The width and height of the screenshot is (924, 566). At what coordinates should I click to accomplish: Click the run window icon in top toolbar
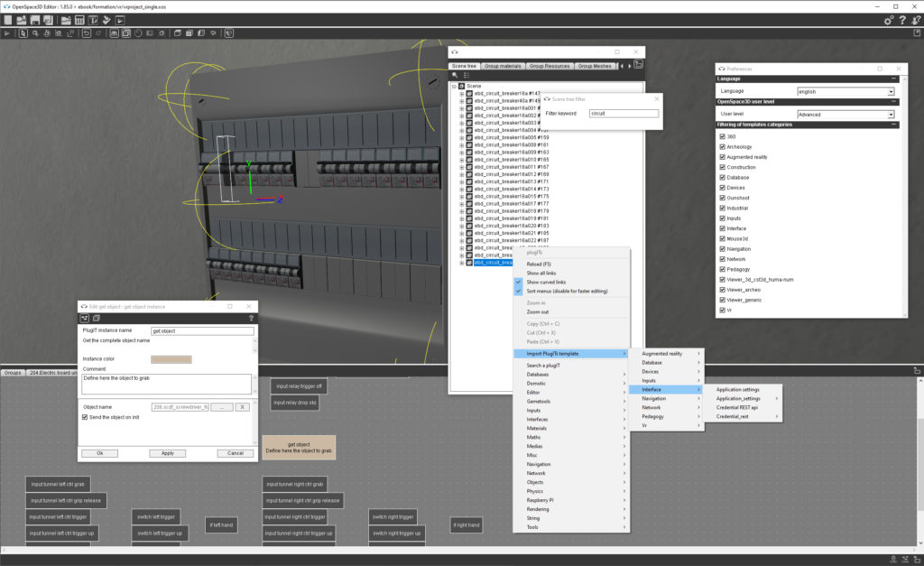120,20
